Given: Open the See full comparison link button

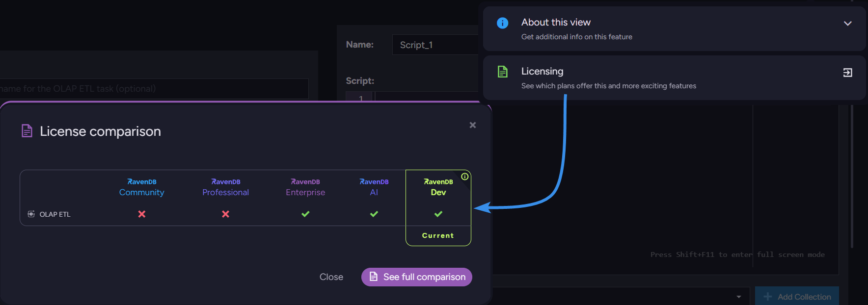Looking at the screenshot, I should [x=417, y=277].
